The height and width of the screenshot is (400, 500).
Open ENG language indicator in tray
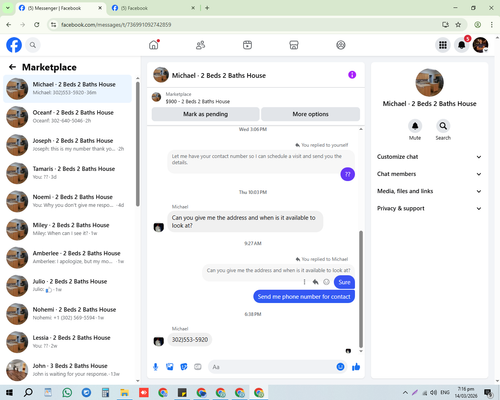pyautogui.click(x=445, y=393)
